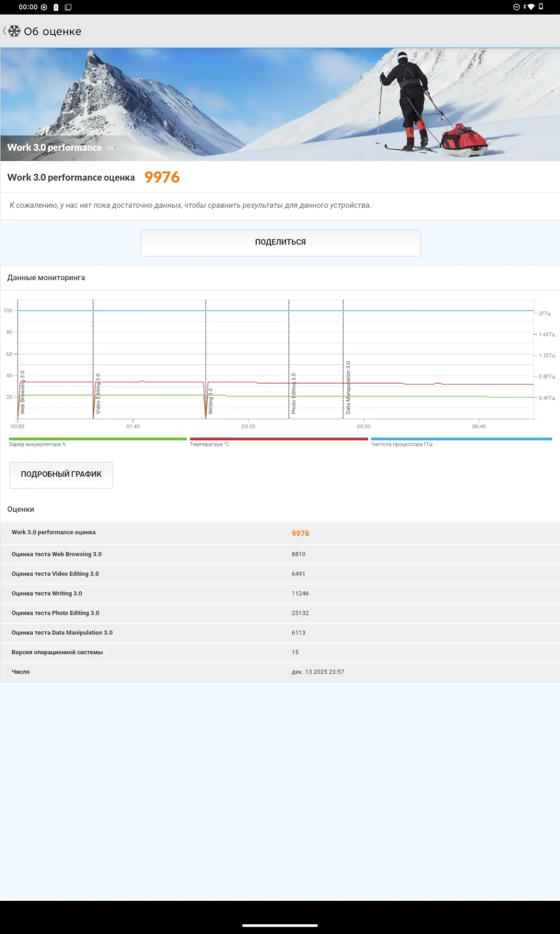The height and width of the screenshot is (934, 560).
Task: Tap the screen capture square status icon
Action: pos(68,7)
